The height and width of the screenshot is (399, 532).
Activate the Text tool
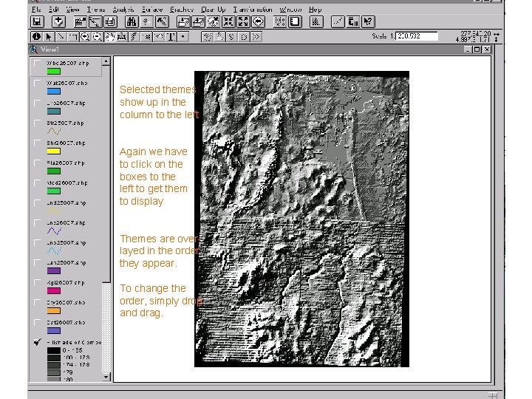(x=171, y=35)
